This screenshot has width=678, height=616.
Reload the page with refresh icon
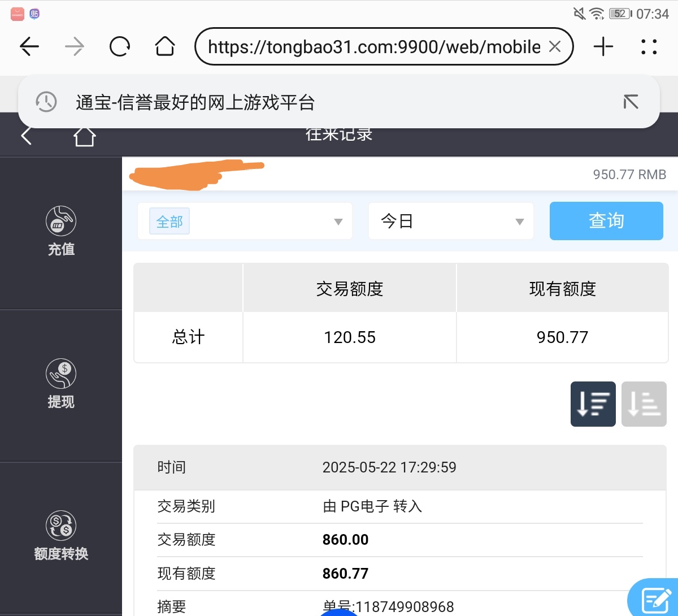120,46
